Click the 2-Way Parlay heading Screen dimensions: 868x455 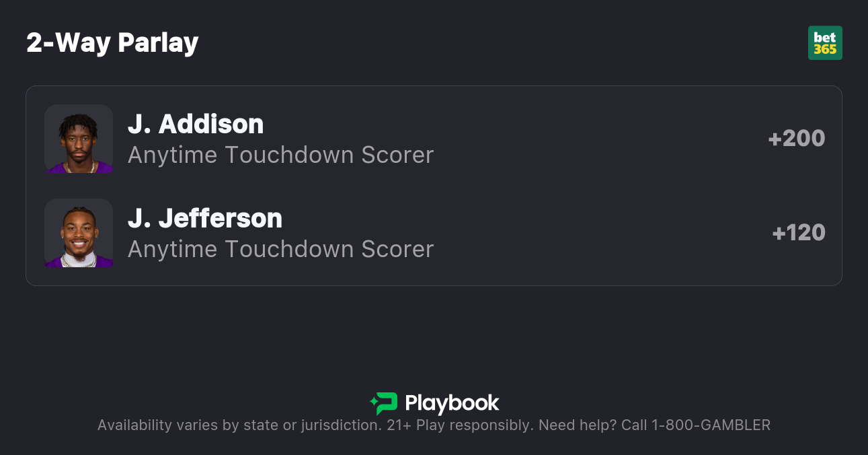(x=112, y=42)
